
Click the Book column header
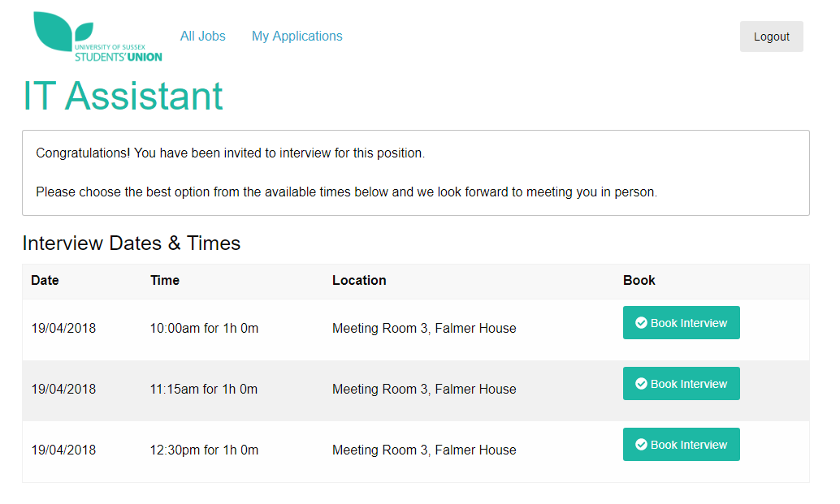(x=639, y=280)
